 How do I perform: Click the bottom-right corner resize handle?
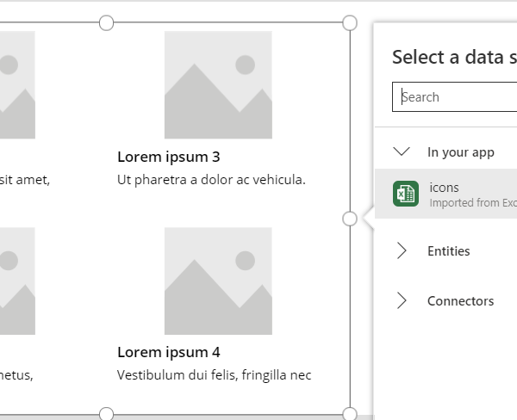[x=350, y=414]
